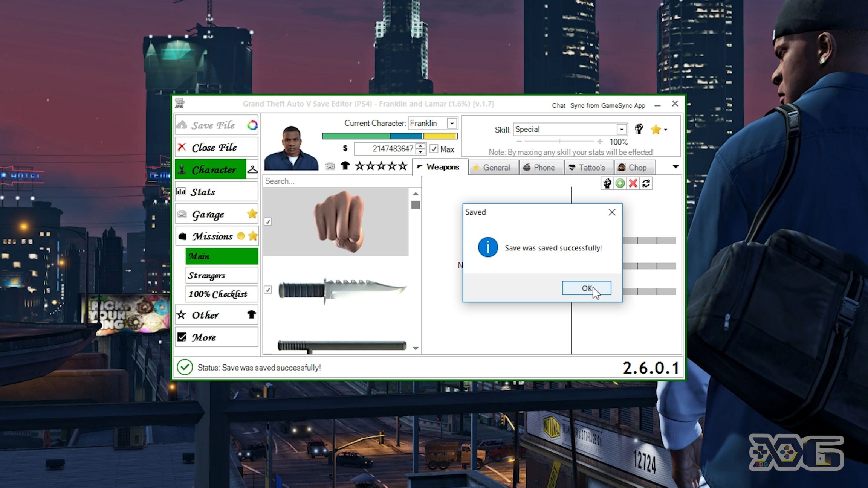Click the red X icon on Close File
The width and height of the screenshot is (868, 488).
pos(182,147)
